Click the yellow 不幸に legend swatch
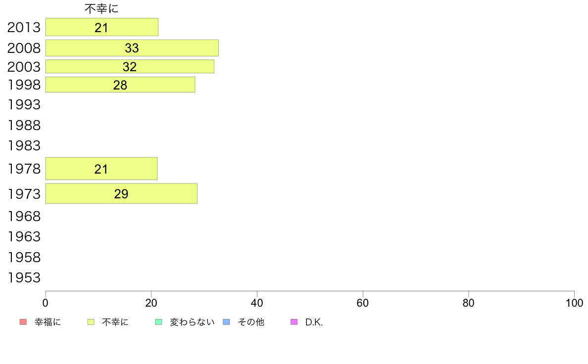 click(91, 322)
